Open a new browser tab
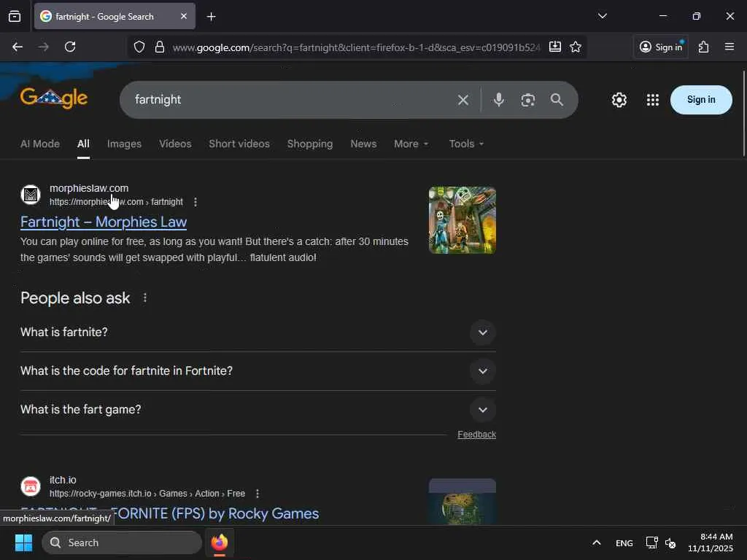Screen dimensions: 747x560 [x=212, y=17]
